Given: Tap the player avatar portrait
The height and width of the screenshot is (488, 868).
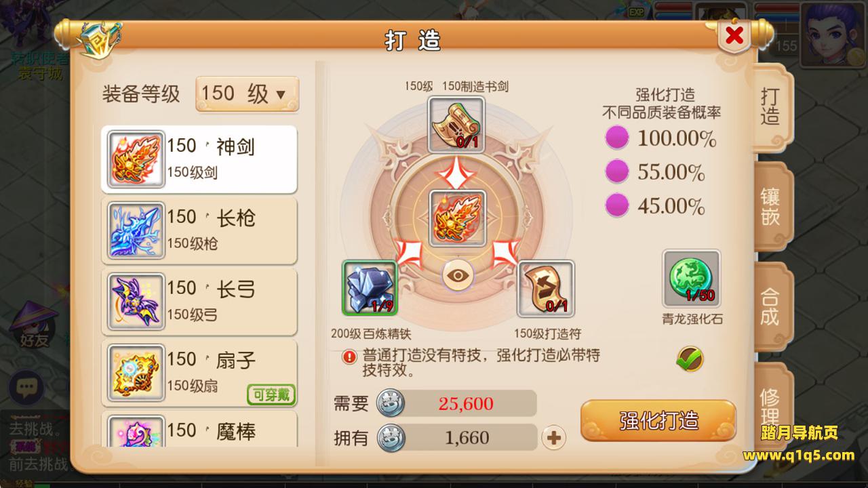Looking at the screenshot, I should click(x=832, y=33).
